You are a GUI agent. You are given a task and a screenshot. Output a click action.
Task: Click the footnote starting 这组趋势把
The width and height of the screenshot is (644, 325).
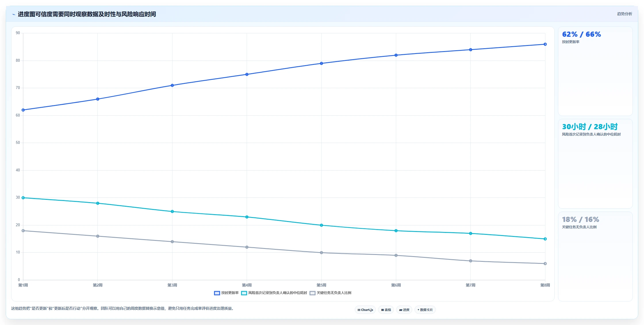pyautogui.click(x=123, y=309)
